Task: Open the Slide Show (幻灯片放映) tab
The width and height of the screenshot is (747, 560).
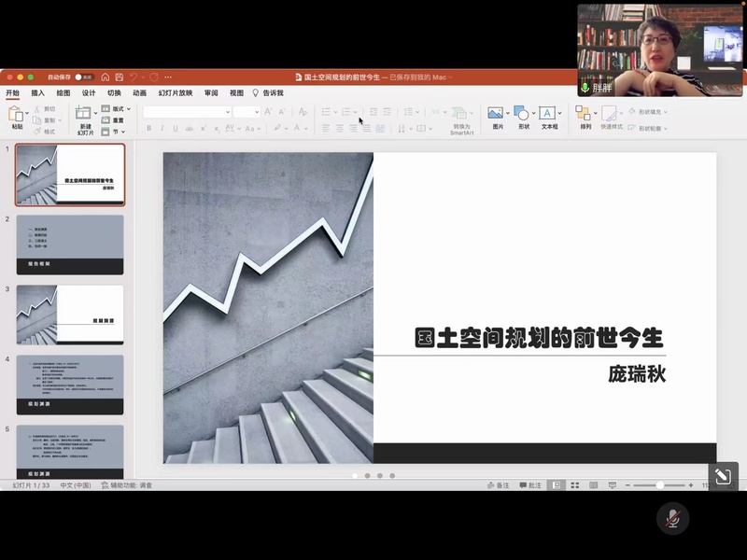Action: 176,93
